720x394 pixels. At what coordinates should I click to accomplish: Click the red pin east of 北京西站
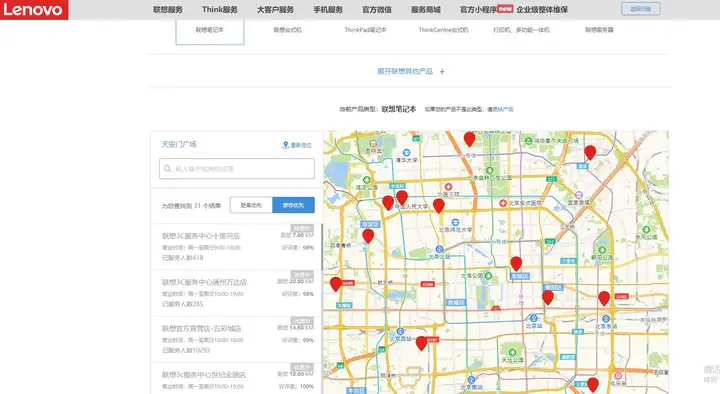pos(422,343)
